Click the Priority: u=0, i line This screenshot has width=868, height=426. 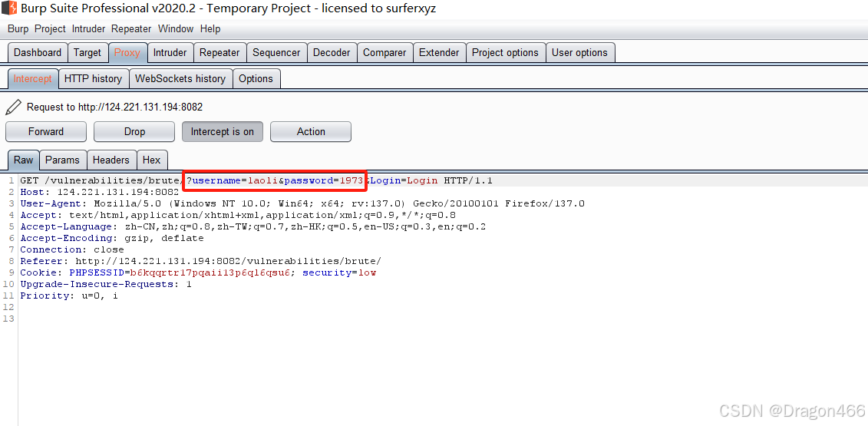click(x=69, y=296)
